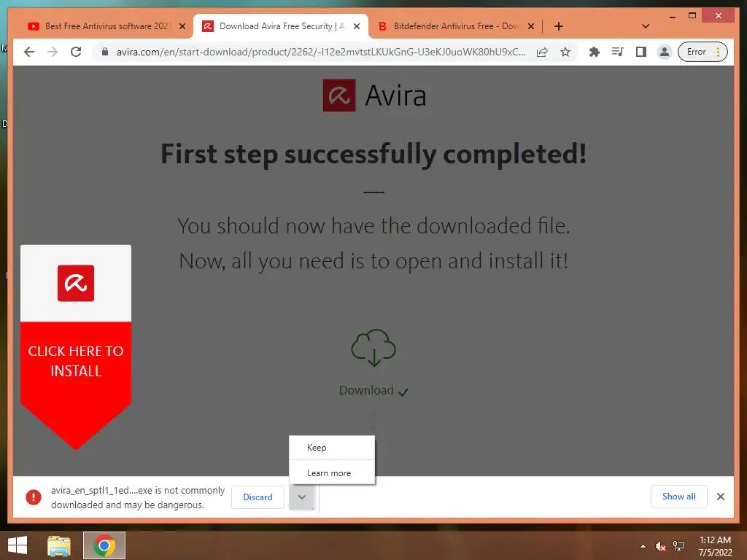Choose Learn more from download menu

click(x=332, y=472)
